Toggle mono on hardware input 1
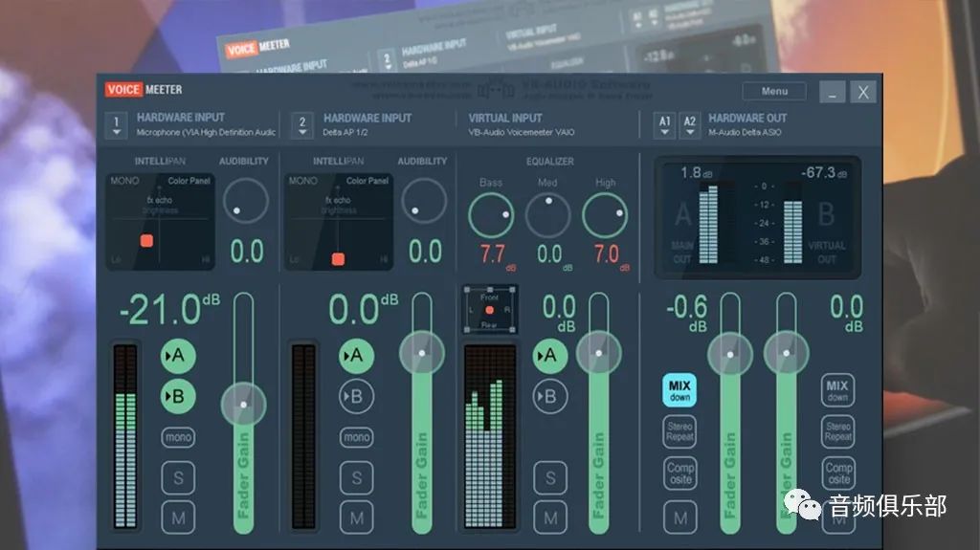 pyautogui.click(x=178, y=437)
